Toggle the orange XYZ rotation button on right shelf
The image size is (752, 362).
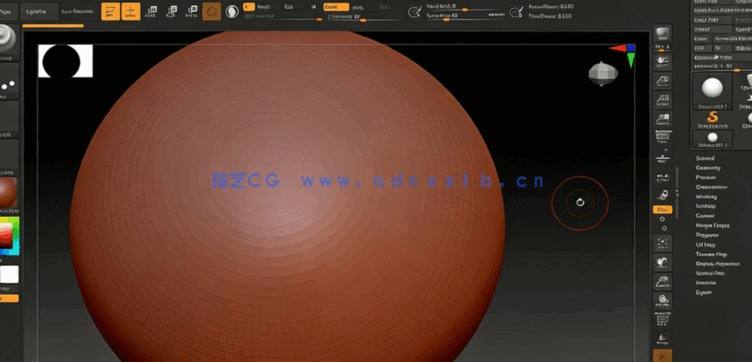(662, 210)
